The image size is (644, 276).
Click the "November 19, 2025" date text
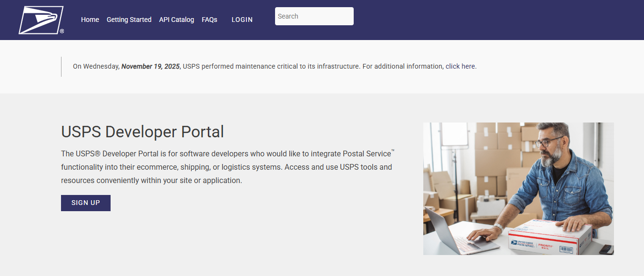(150, 66)
